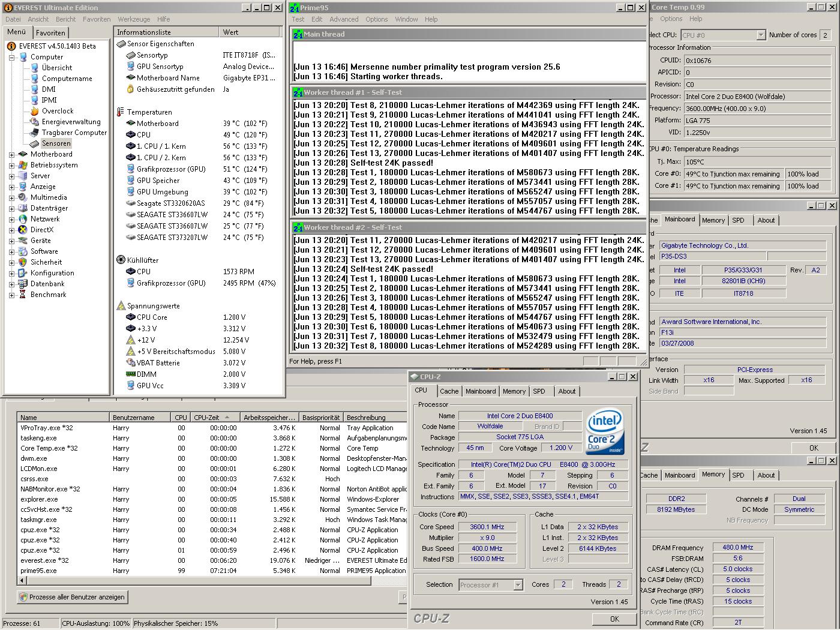Expand the Motherboard tree node
The image size is (840, 630).
[11, 155]
